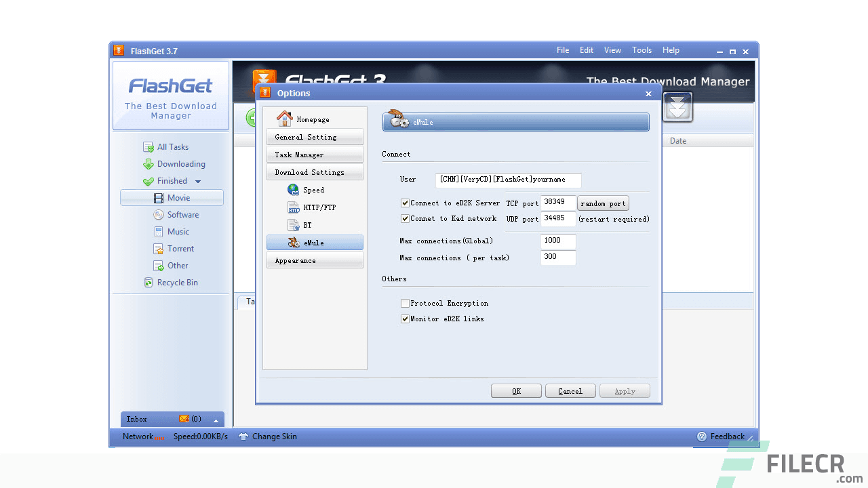This screenshot has width=868, height=488.
Task: Click the random port button
Action: [603, 203]
